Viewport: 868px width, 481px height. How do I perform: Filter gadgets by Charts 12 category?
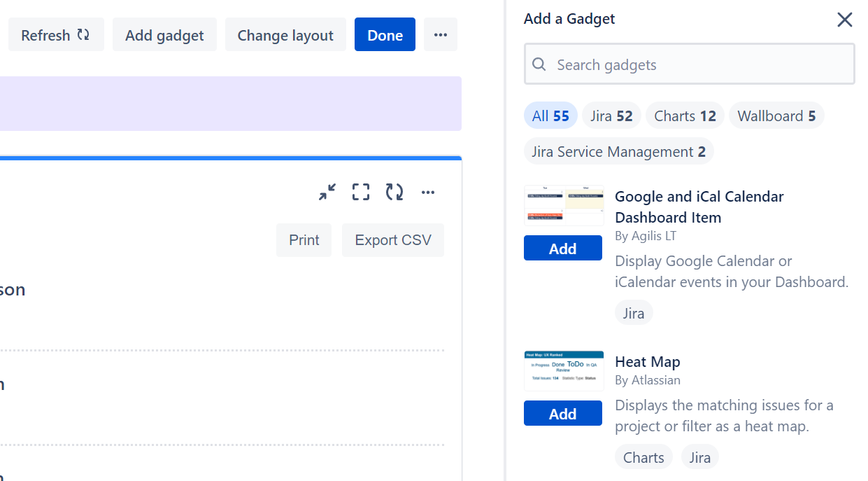click(x=685, y=116)
